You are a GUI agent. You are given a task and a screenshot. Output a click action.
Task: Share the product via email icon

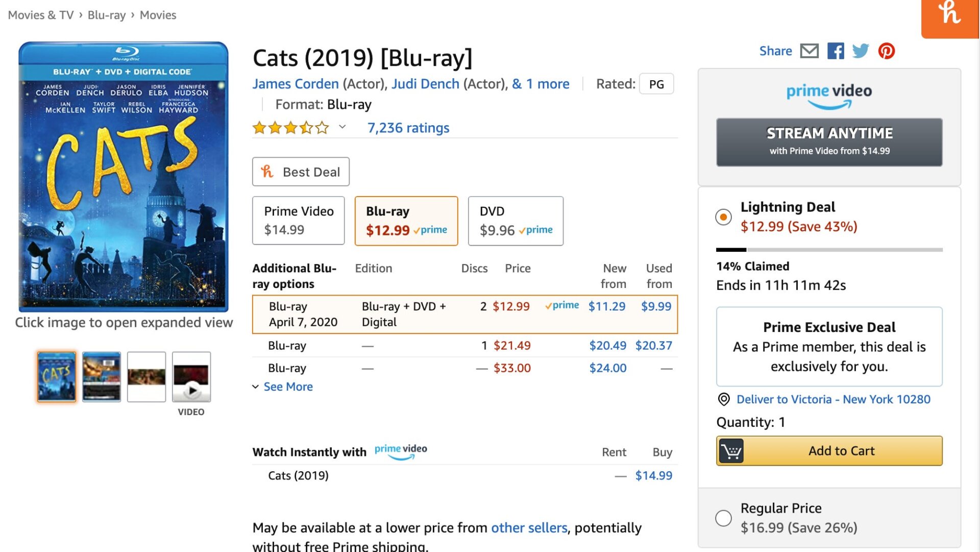pos(808,51)
